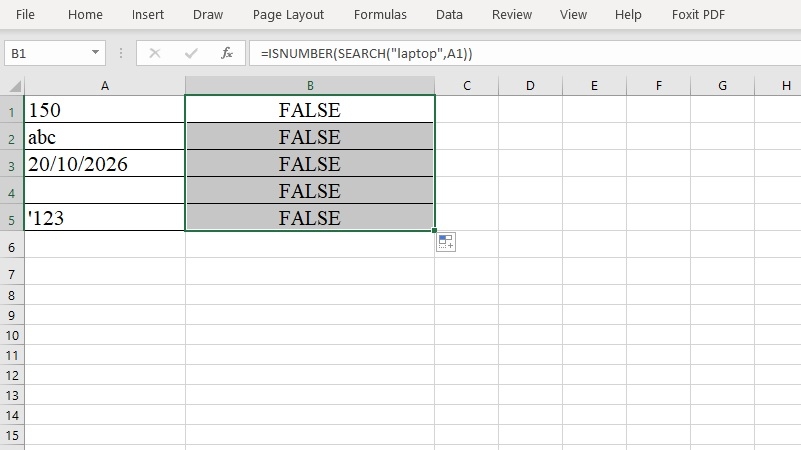Screen dimensions: 801x450
Task: Select row 7 header
Action: pos(12,274)
